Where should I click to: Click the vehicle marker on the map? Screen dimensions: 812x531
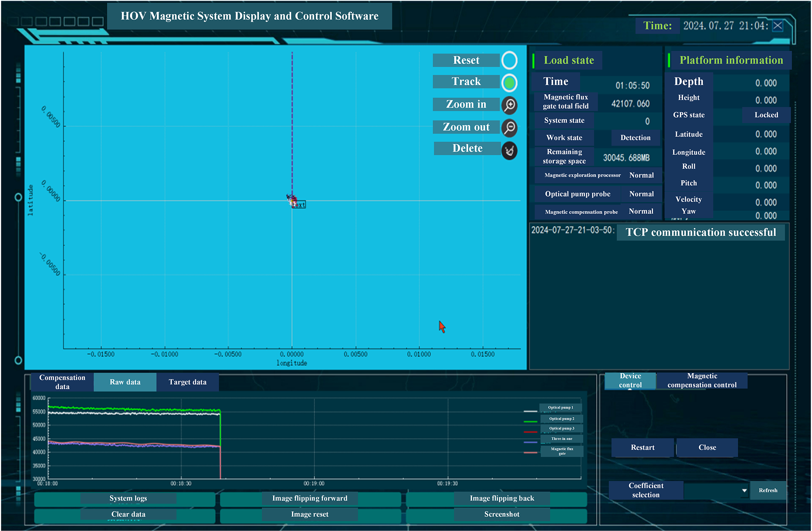(x=292, y=199)
